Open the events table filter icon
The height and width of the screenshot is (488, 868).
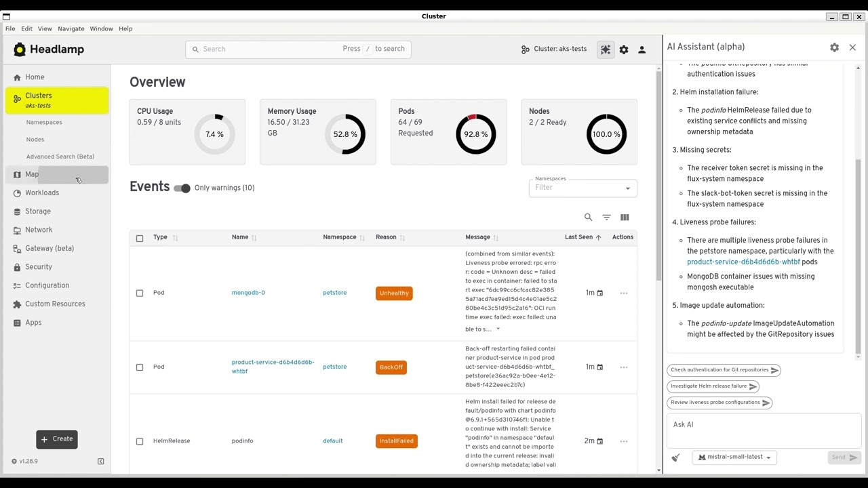[x=606, y=218]
